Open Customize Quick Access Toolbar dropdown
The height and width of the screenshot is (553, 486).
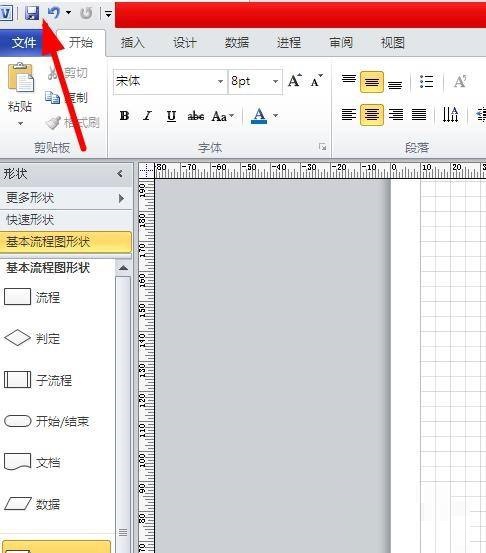pos(108,14)
